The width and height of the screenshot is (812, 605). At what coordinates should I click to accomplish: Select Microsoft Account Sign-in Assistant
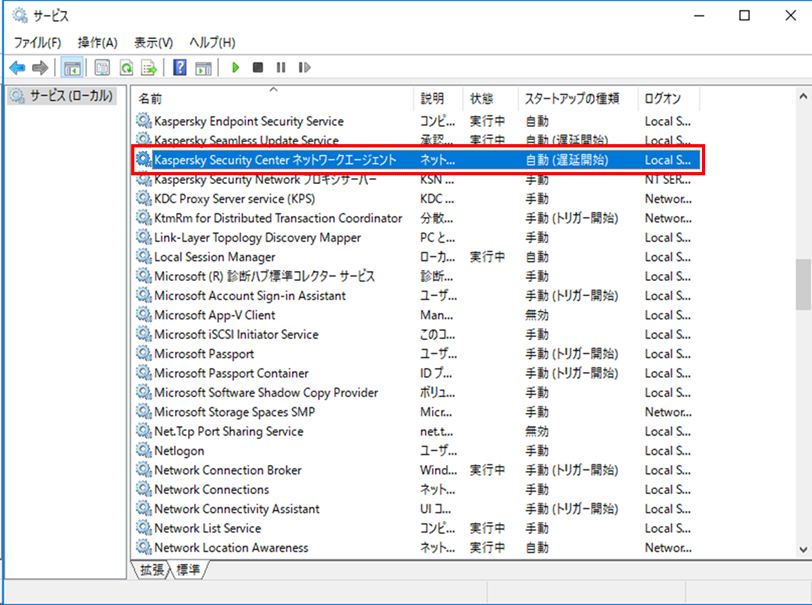417,296
